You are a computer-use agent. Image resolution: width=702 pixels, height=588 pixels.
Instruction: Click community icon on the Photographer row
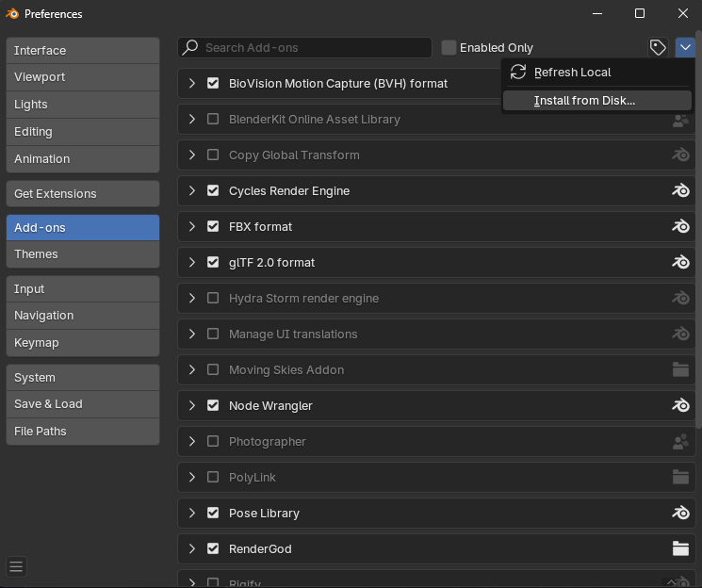click(x=680, y=442)
